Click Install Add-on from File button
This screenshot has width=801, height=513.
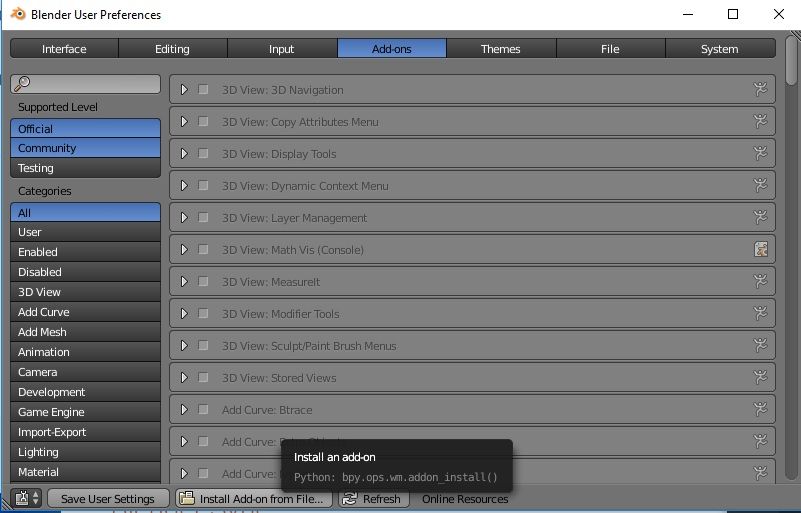click(253, 499)
